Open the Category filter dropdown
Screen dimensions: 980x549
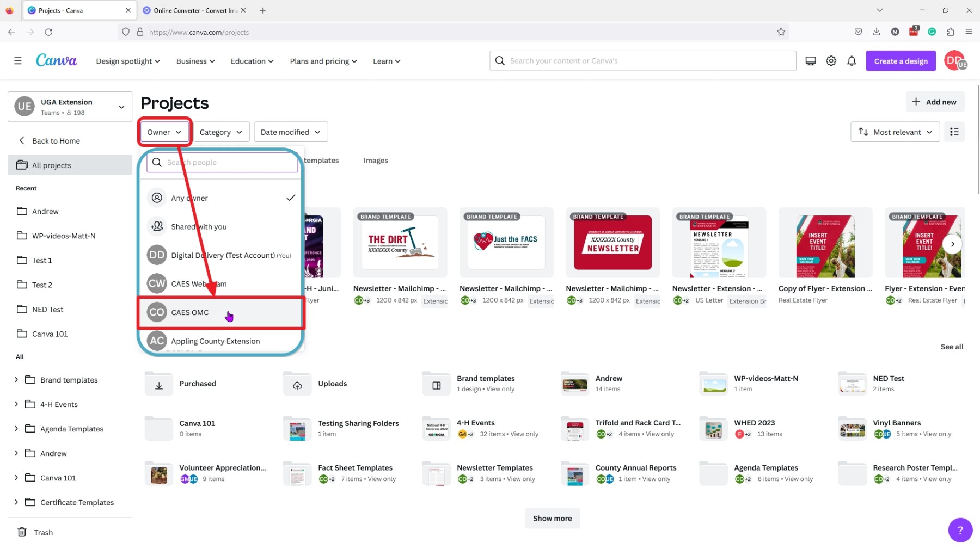pyautogui.click(x=220, y=132)
